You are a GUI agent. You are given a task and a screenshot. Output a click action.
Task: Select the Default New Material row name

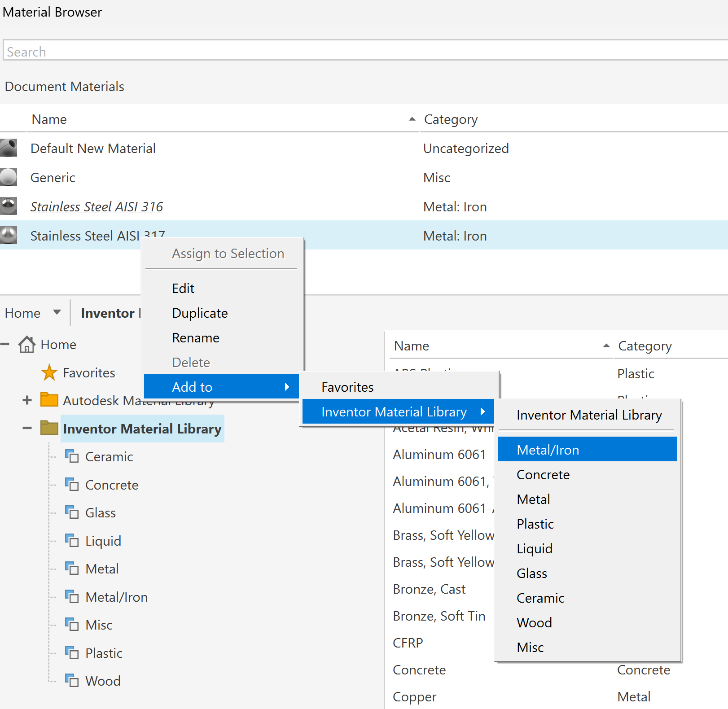pyautogui.click(x=93, y=148)
